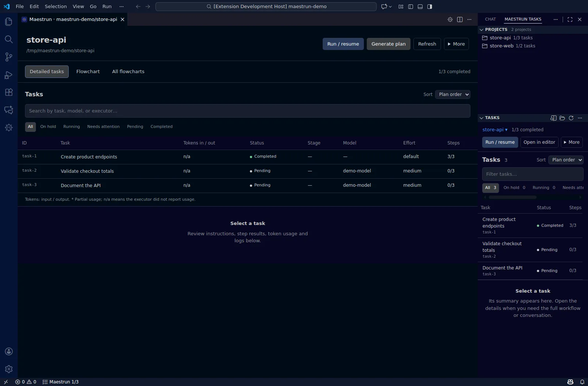Click the Maestrun icon in editor title bar
588x386 pixels.
[x=450, y=19]
